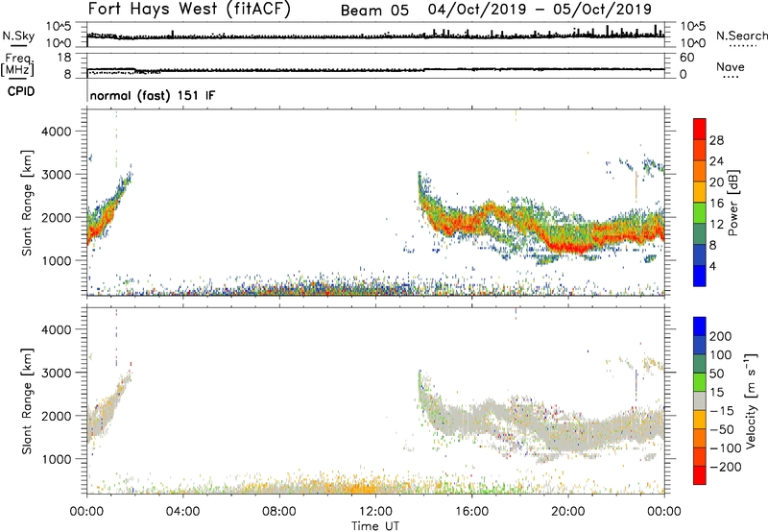
Task: Click the '16:00' time axis label
Action: [x=471, y=512]
